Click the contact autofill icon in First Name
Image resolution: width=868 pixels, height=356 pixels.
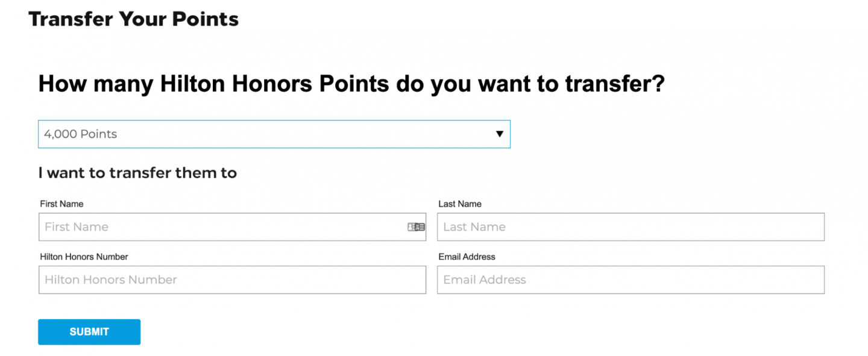416,227
